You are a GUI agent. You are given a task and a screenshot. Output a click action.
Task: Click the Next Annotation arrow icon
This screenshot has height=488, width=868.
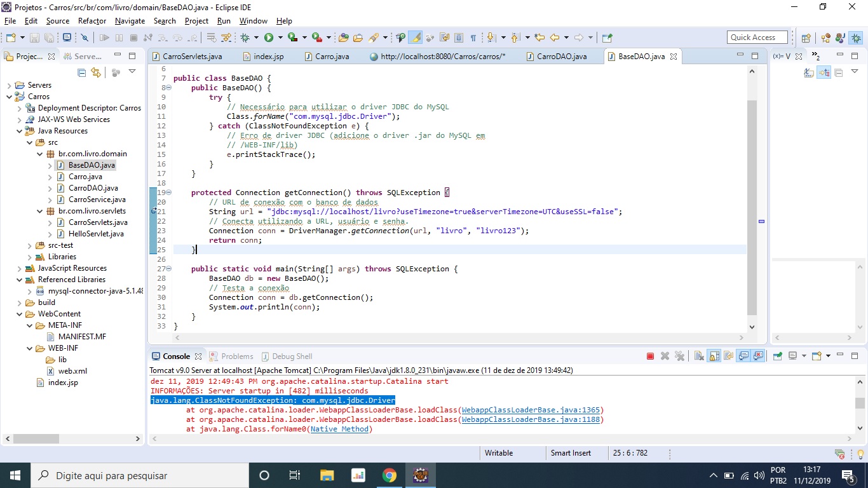[x=491, y=37]
